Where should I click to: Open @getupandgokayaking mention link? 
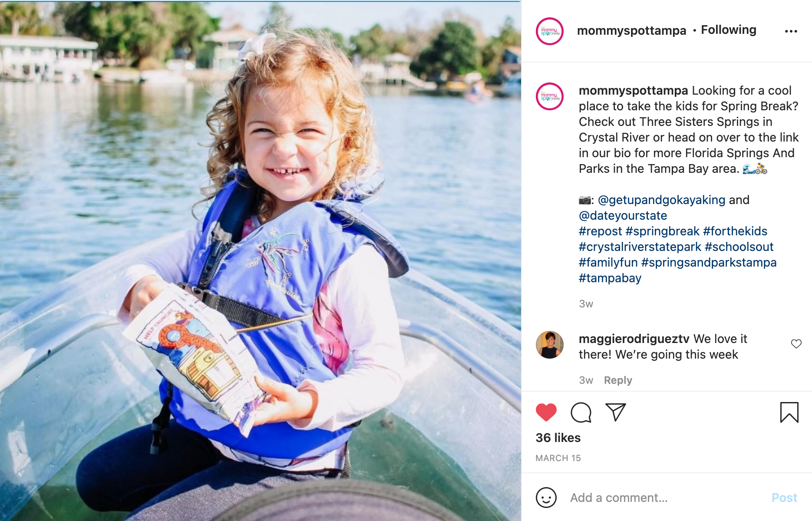(661, 200)
